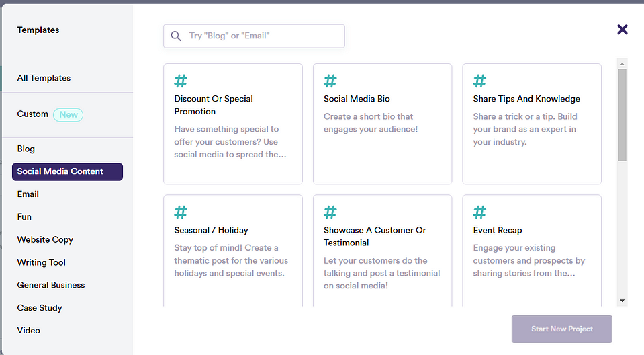Switch to the Blog category

click(26, 149)
